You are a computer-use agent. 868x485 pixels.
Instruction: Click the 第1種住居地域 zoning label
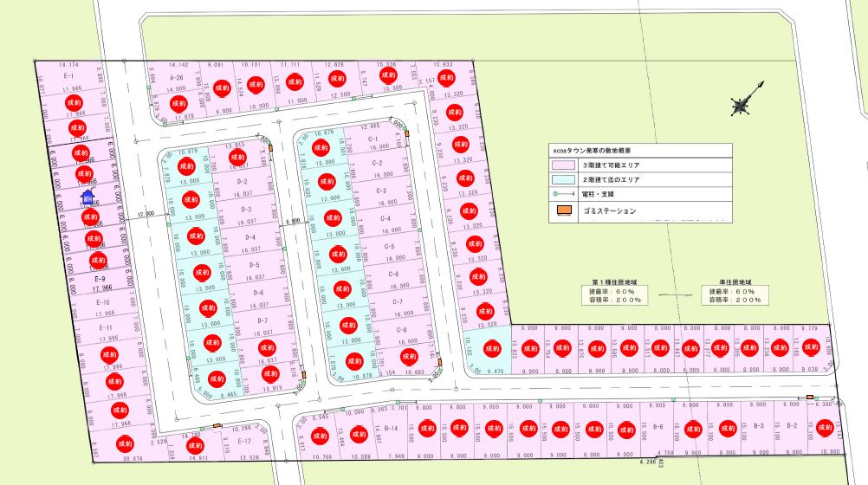614,282
